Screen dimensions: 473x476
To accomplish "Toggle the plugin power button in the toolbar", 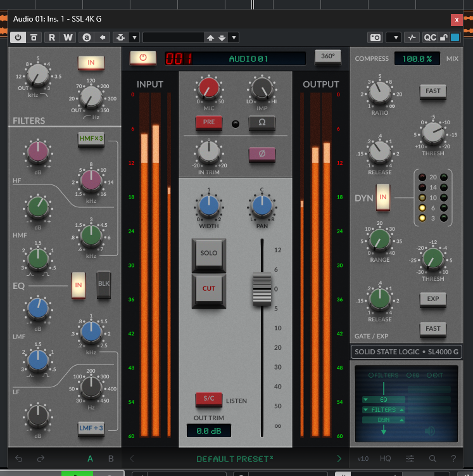I will coord(18,37).
